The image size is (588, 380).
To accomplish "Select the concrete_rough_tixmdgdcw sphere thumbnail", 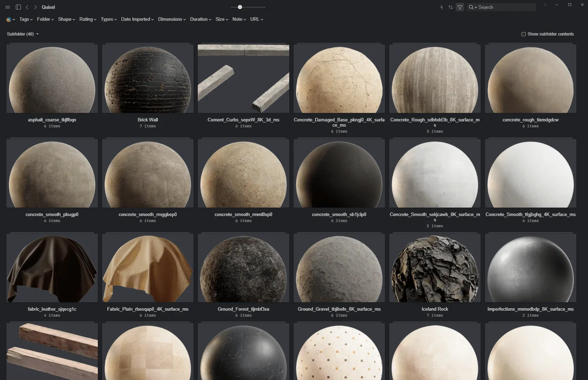I will [531, 79].
